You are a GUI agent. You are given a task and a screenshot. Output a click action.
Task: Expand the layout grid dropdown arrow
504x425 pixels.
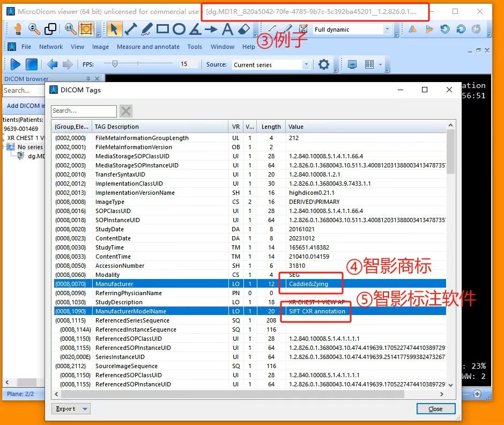click(380, 64)
